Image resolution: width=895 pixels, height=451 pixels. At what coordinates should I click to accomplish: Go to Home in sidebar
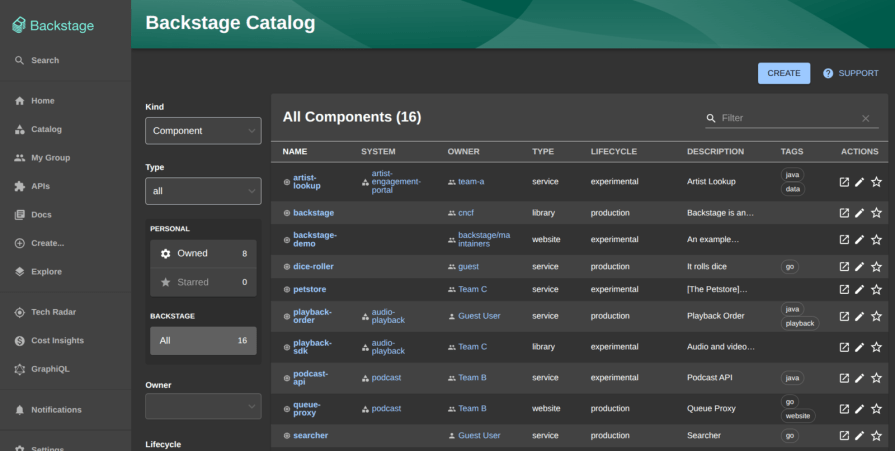[x=35, y=100]
